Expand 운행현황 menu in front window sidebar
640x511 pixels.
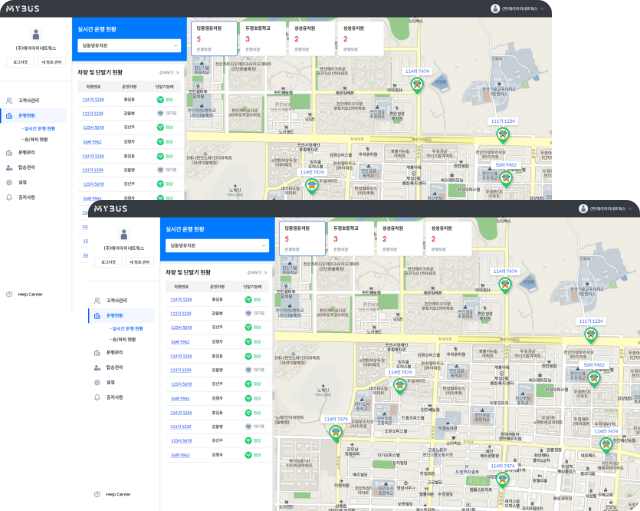(x=115, y=314)
